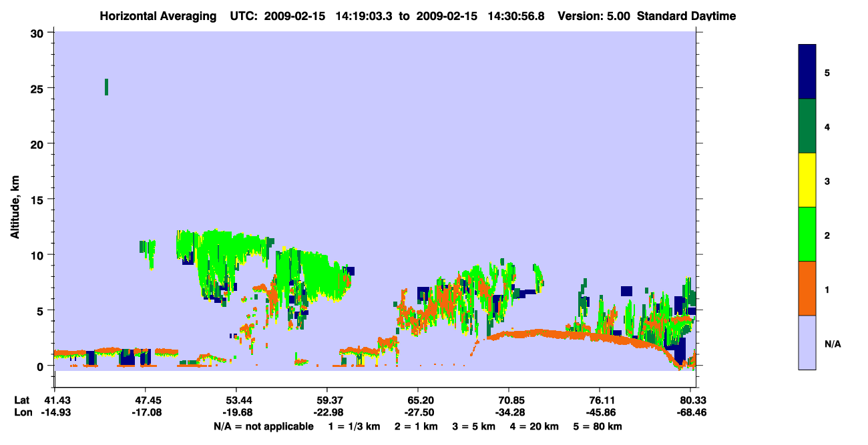
Task: Click the dark green colorbar segment labeled 4
Action: click(807, 126)
